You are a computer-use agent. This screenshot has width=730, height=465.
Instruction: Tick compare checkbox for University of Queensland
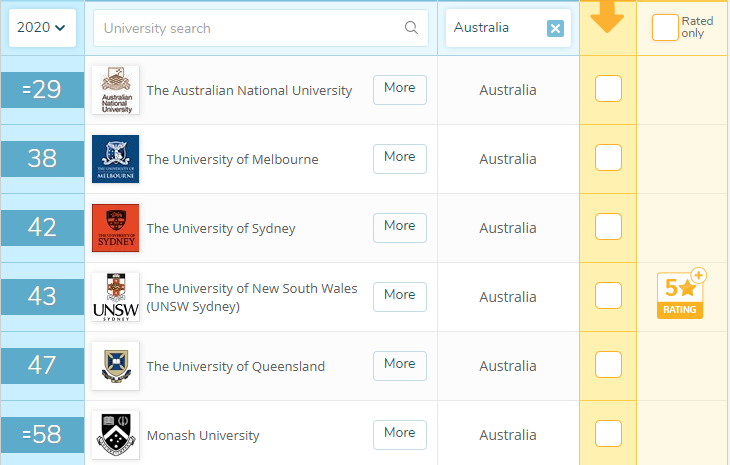click(x=608, y=364)
